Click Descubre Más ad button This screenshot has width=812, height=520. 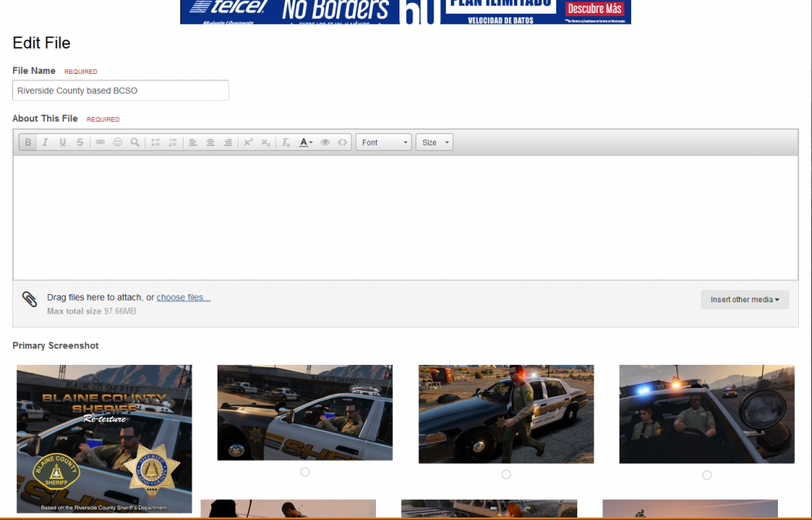594,9
